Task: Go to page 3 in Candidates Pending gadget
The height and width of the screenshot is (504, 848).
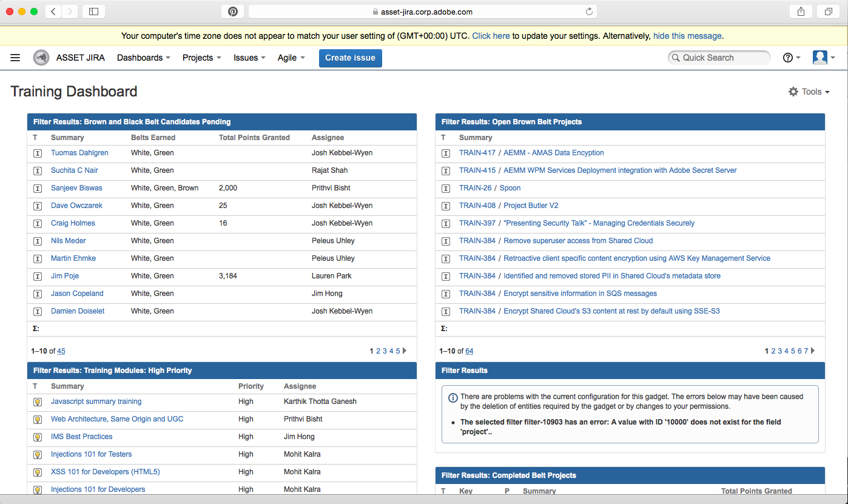Action: [x=385, y=351]
